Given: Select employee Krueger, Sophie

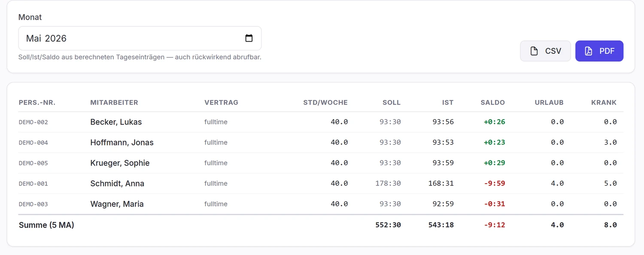Looking at the screenshot, I should tap(120, 163).
